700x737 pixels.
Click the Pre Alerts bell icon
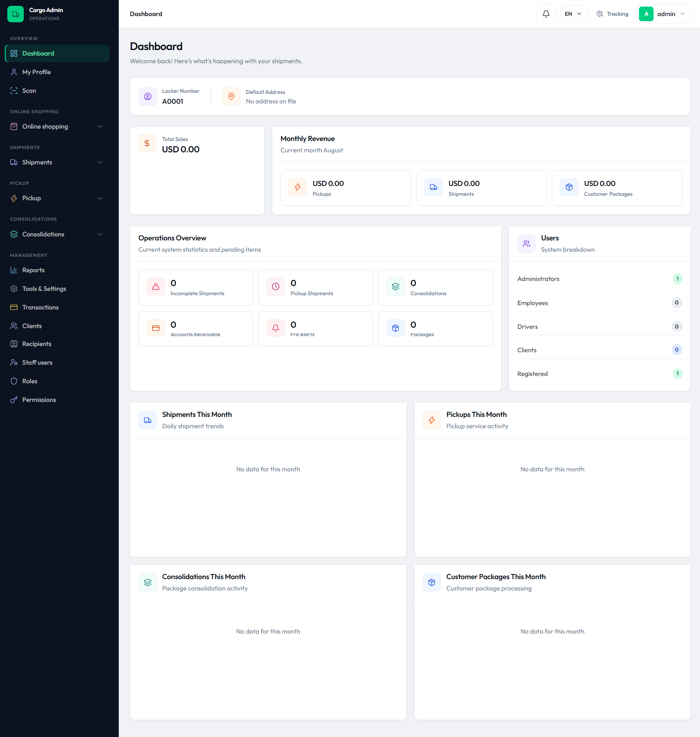click(276, 328)
